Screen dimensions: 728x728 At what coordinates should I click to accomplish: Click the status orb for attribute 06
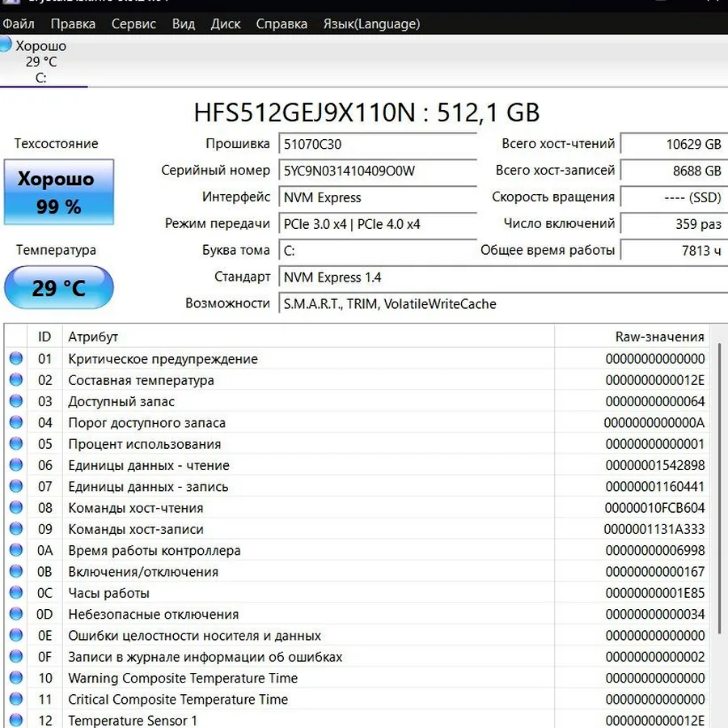click(16, 464)
